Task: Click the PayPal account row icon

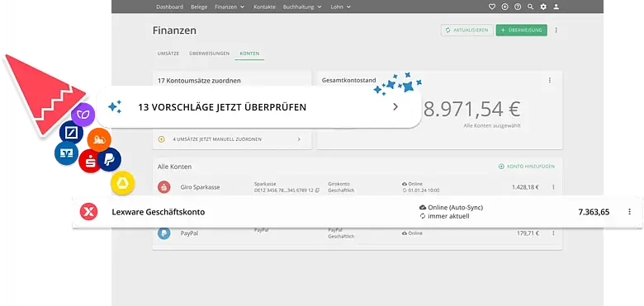Action: pos(163,233)
